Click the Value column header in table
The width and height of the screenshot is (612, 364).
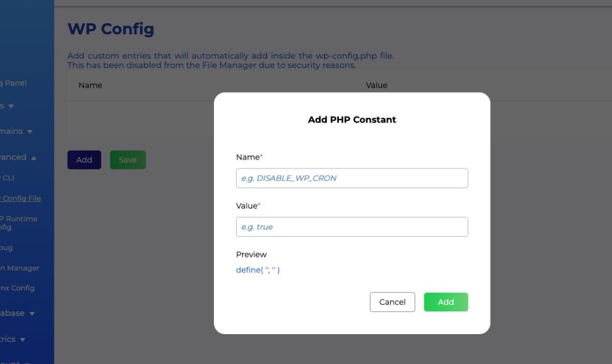pyautogui.click(x=377, y=85)
